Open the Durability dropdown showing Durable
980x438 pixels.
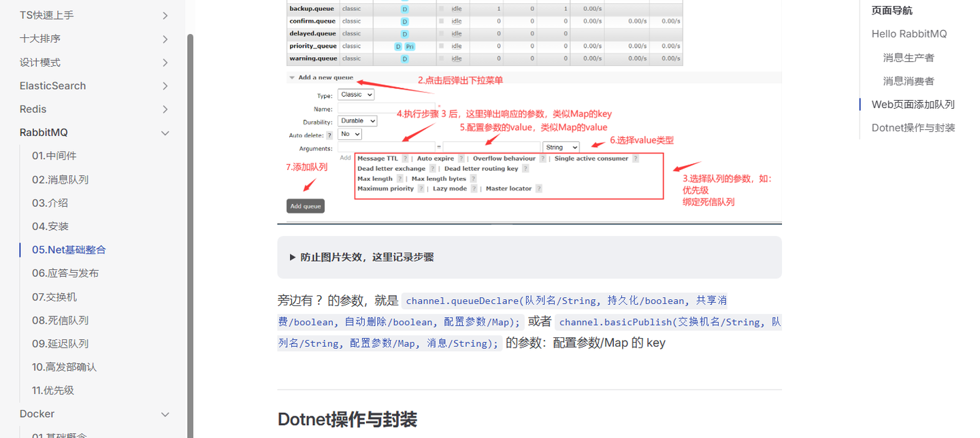[x=357, y=120]
